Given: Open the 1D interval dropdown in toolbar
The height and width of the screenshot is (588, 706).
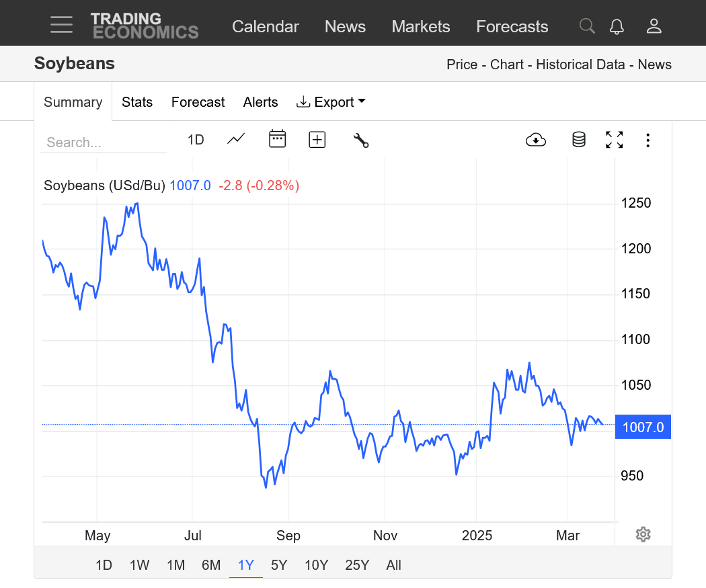Looking at the screenshot, I should coord(196,140).
